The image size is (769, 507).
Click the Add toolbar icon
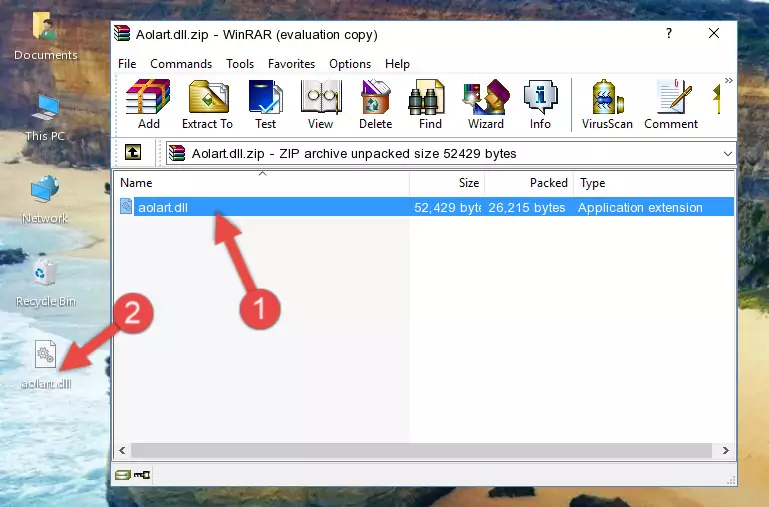[148, 104]
